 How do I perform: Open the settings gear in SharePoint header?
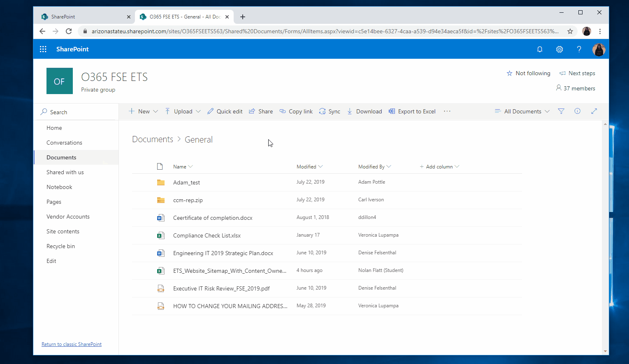[559, 49]
